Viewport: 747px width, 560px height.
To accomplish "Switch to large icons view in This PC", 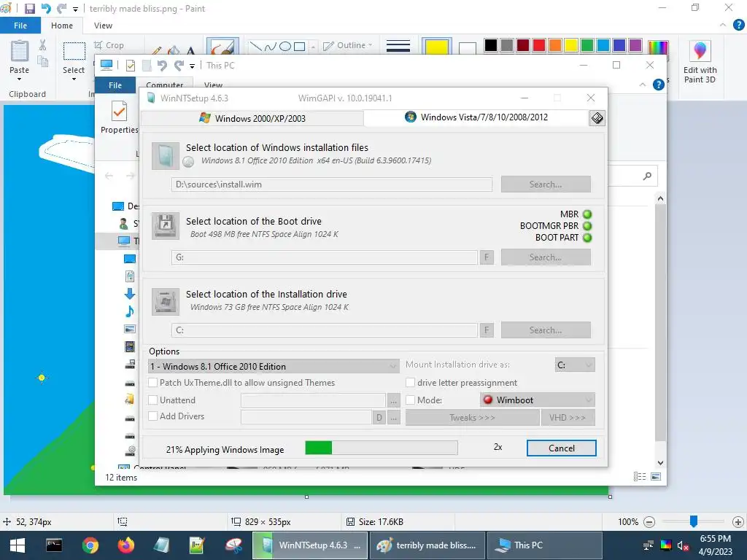I will [x=656, y=477].
